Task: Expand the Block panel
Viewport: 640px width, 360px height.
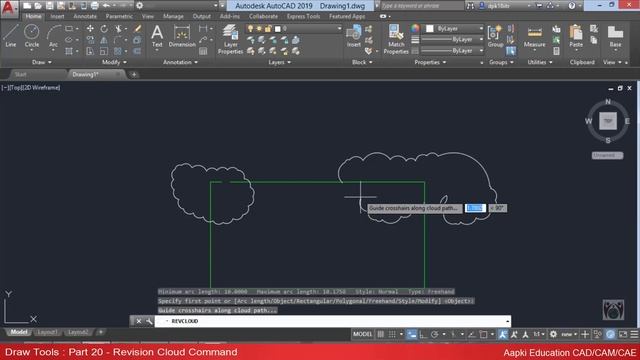Action: pyautogui.click(x=362, y=62)
